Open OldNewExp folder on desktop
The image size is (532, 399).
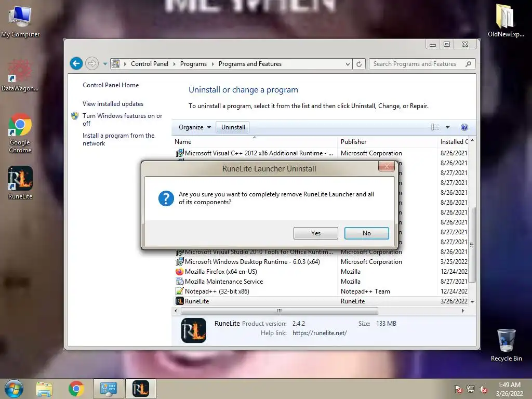click(506, 20)
